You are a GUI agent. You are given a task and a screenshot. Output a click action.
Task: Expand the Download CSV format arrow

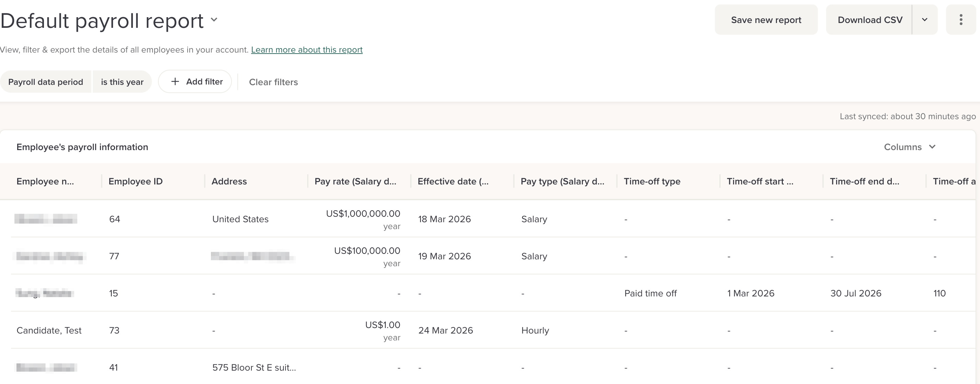pos(924,20)
